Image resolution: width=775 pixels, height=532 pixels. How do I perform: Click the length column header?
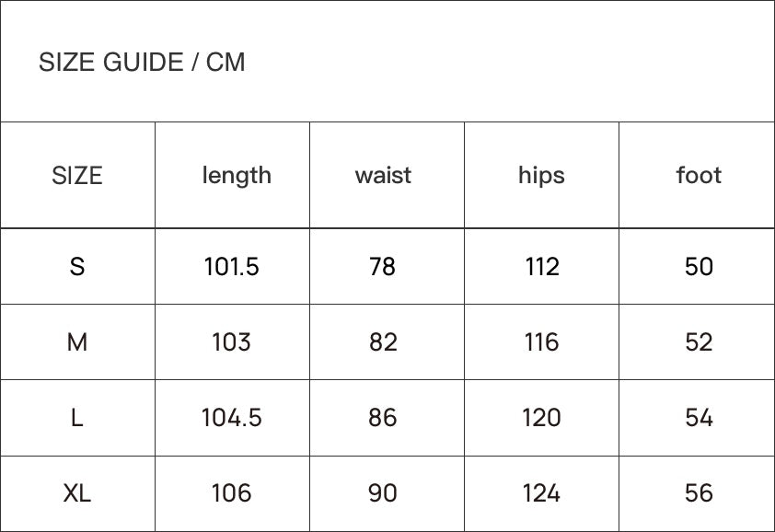(237, 175)
